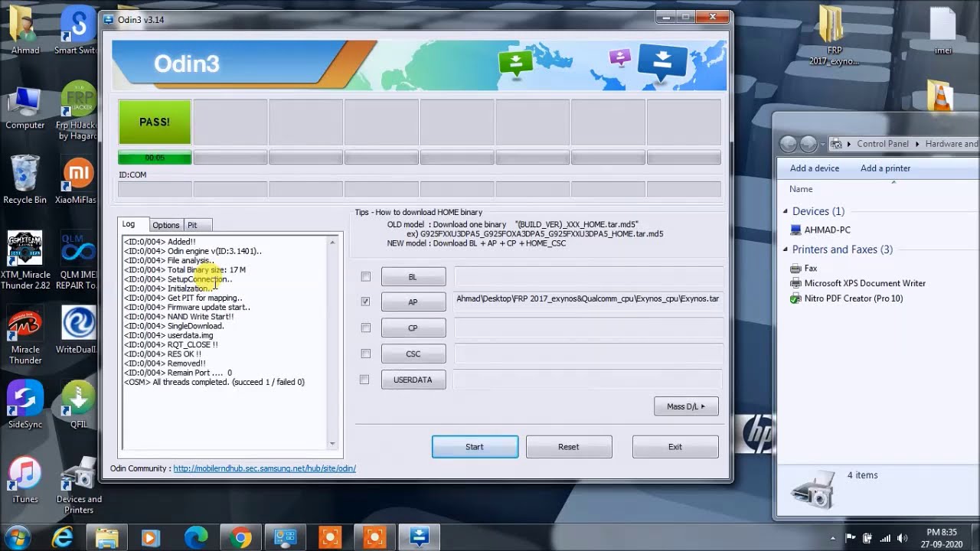This screenshot has width=980, height=551.
Task: Open Google Chrome from the taskbar
Action: 240,538
